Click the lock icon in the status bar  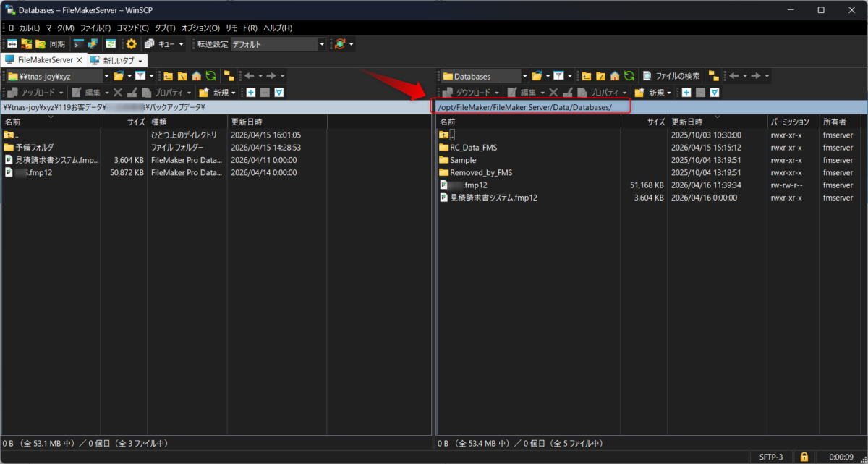click(803, 457)
